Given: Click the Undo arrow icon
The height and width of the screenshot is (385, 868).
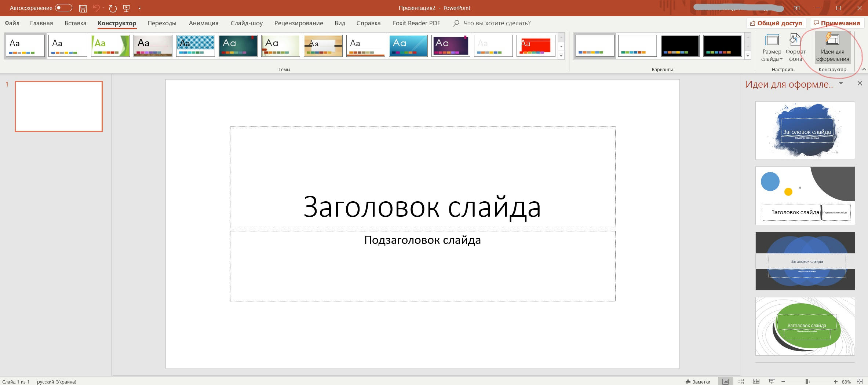Looking at the screenshot, I should pyautogui.click(x=96, y=8).
